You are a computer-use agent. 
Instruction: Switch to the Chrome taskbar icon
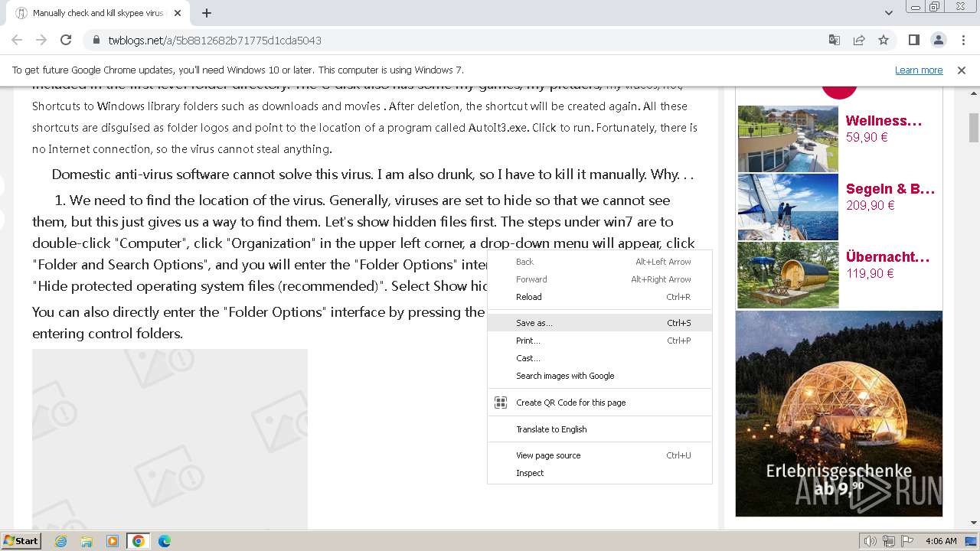(x=139, y=541)
